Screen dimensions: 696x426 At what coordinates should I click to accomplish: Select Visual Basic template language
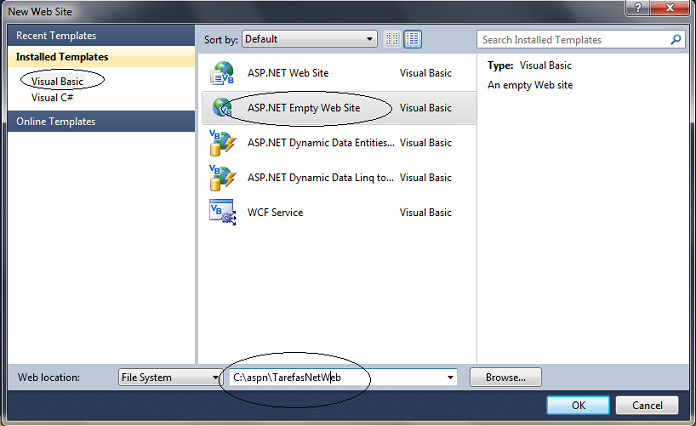(57, 81)
